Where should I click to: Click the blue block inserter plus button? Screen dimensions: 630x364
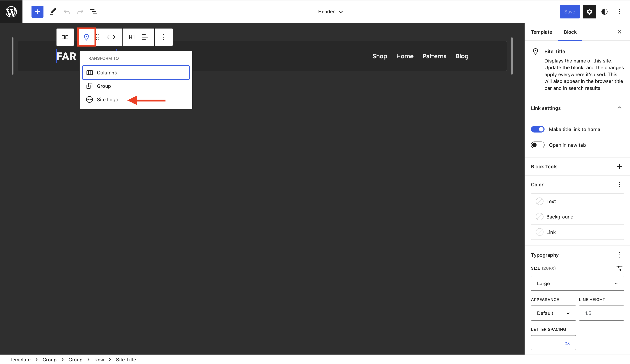[x=37, y=12]
